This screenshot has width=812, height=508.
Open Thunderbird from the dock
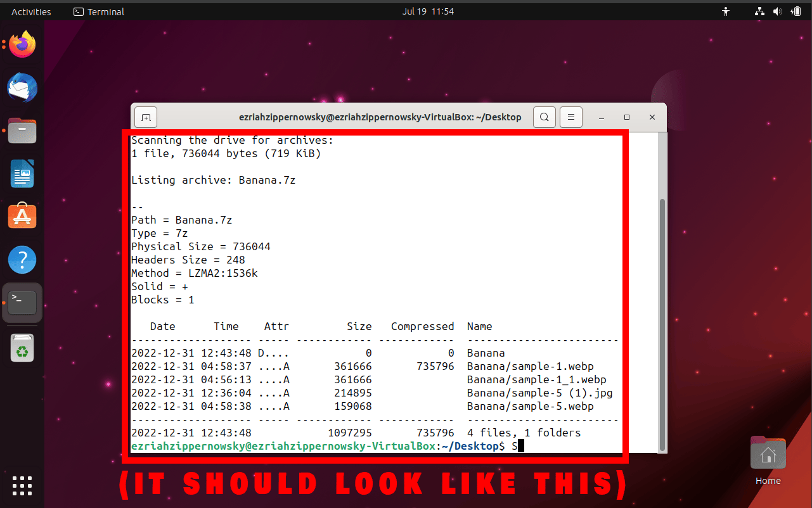coord(22,87)
